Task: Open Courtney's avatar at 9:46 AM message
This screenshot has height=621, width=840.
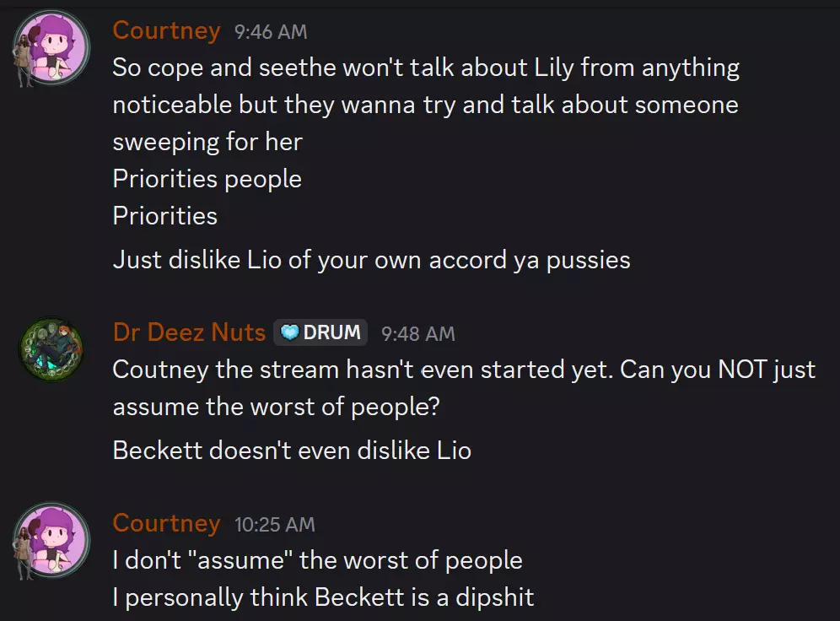Action: tap(51, 48)
